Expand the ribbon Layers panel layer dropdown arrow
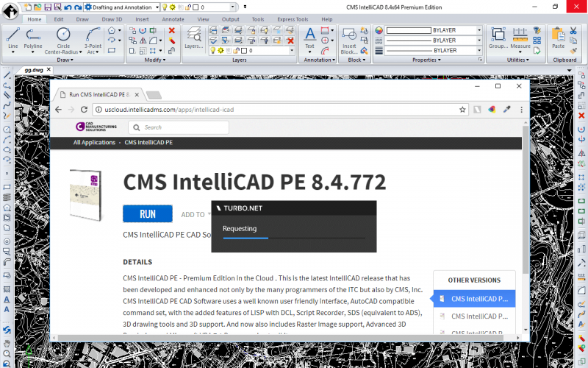Image resolution: width=588 pixels, height=368 pixels. (x=292, y=50)
